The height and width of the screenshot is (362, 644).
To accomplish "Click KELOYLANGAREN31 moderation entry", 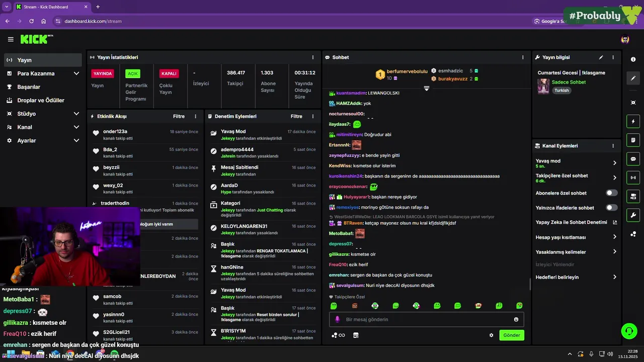I will click(244, 226).
